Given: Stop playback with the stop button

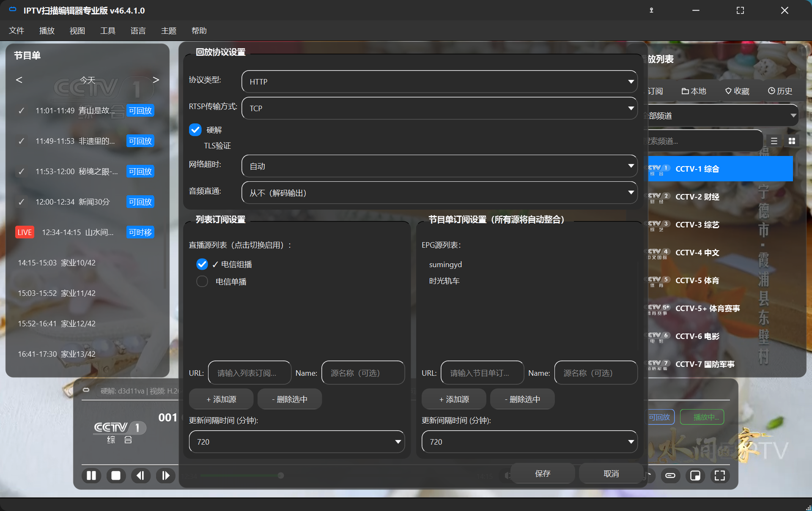Looking at the screenshot, I should 116,475.
